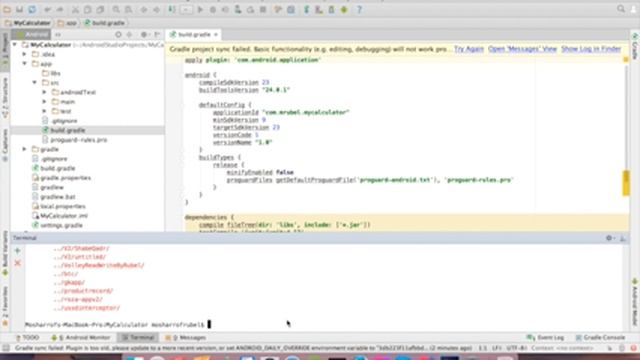Expand the main folder
This screenshot has width=640, height=360.
pos(44,102)
